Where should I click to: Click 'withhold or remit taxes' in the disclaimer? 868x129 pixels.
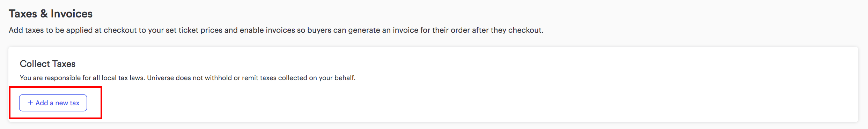point(241,78)
